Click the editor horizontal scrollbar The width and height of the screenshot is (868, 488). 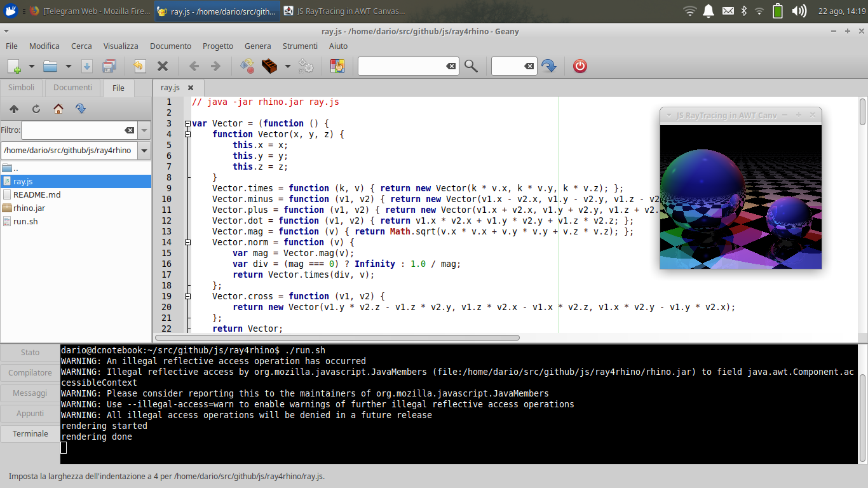337,337
